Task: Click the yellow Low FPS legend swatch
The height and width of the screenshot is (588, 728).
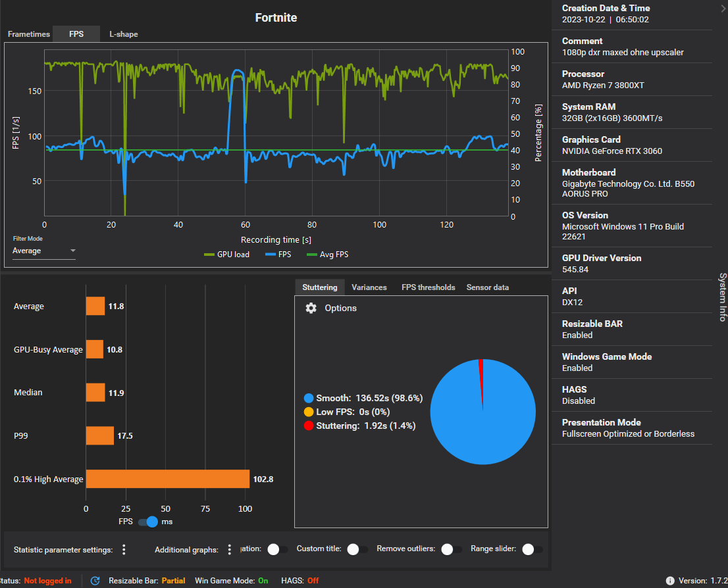Action: coord(308,412)
